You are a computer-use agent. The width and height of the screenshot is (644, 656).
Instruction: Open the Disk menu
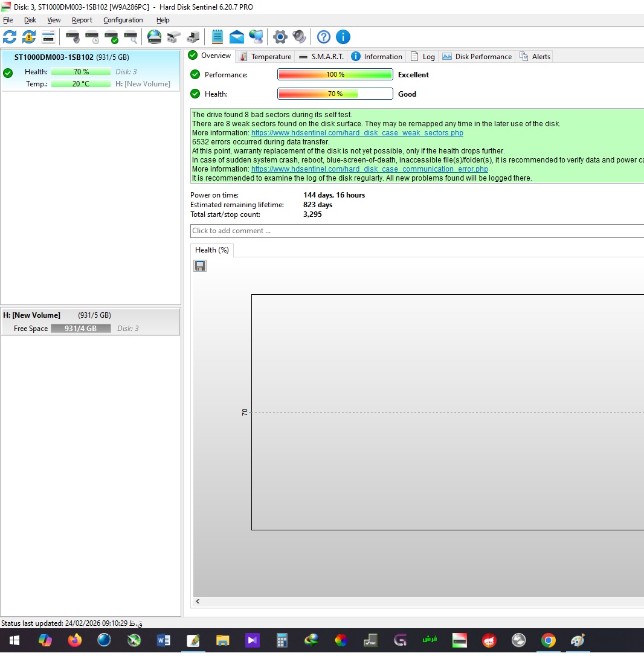[x=30, y=20]
